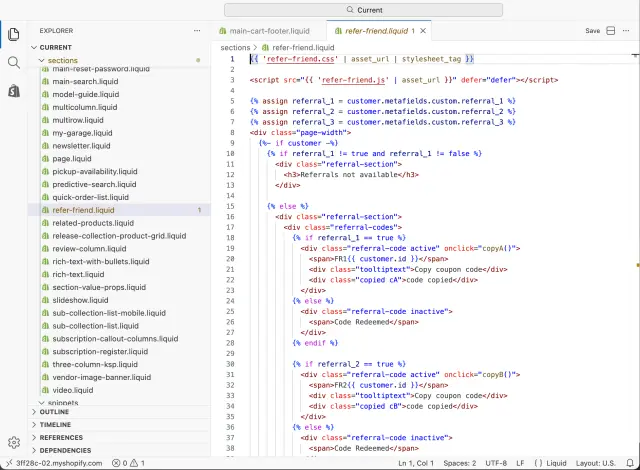Open related-products.liquid file

click(93, 223)
